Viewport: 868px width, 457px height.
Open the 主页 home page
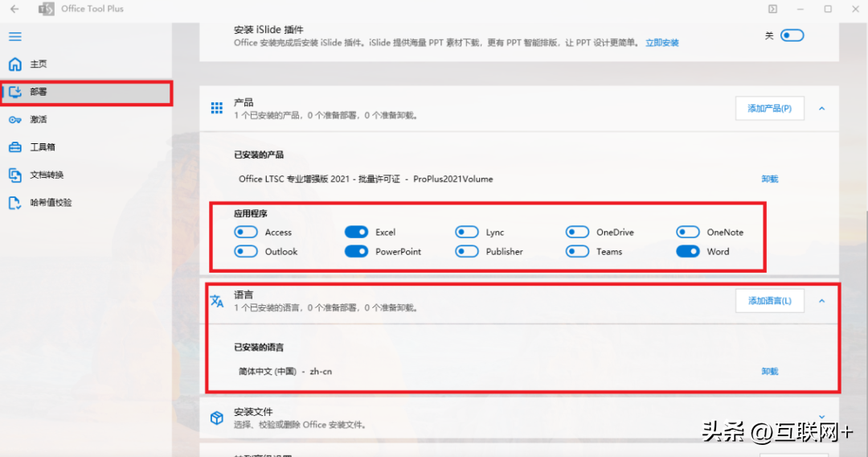point(86,64)
